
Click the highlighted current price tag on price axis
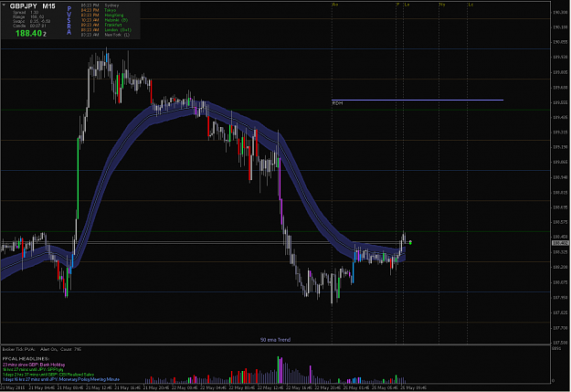point(560,243)
